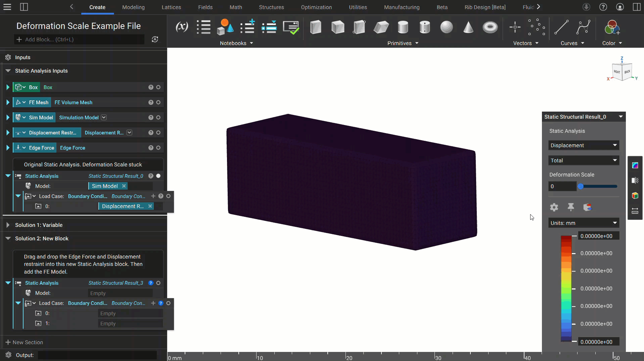This screenshot has height=361, width=644.
Task: Select the Spline tool under Curves
Action: click(x=584, y=27)
